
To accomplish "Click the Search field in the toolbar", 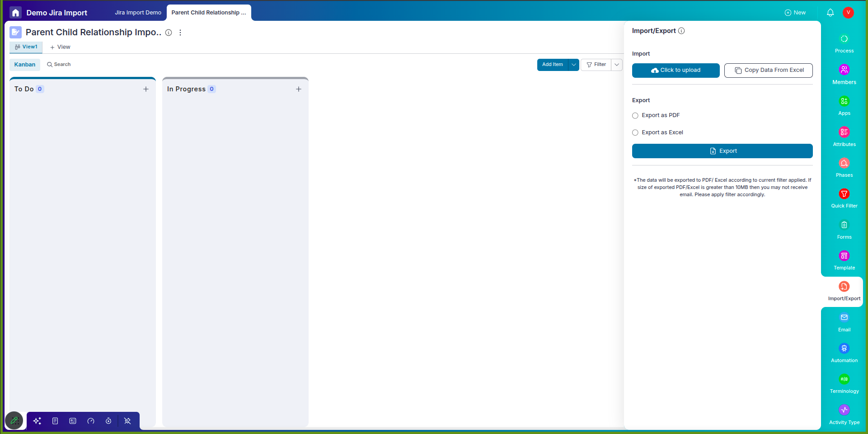I will pyautogui.click(x=59, y=65).
